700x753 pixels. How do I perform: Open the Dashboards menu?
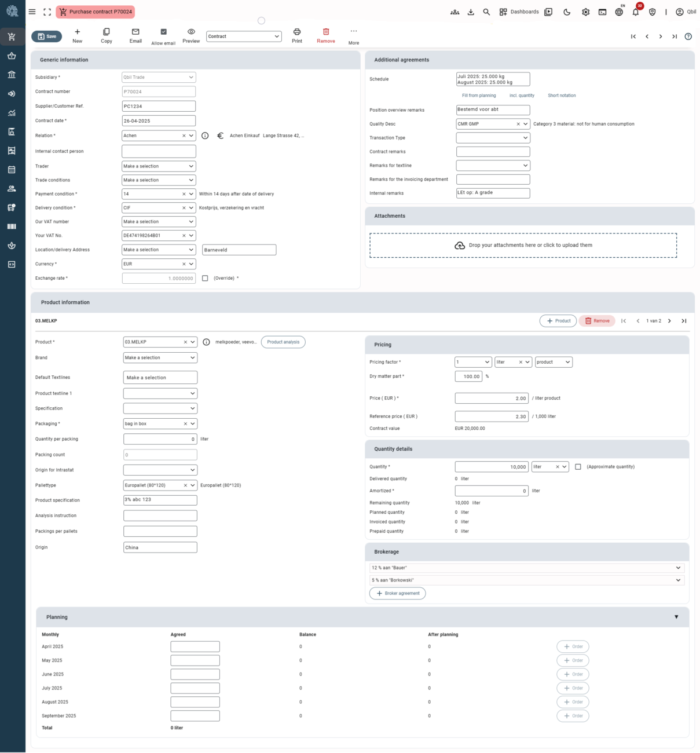(519, 12)
